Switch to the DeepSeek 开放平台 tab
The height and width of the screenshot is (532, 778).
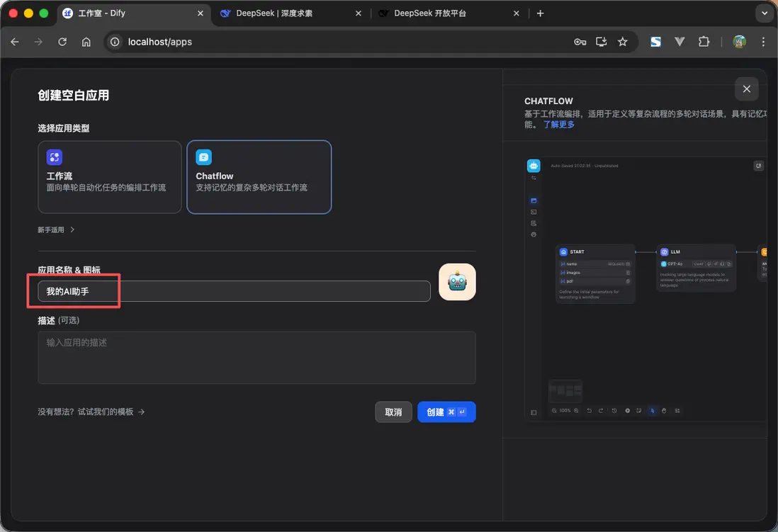click(432, 13)
